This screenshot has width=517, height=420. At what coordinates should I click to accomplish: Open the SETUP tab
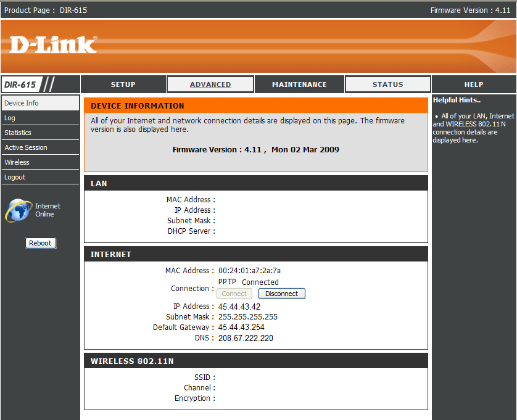[x=123, y=84]
